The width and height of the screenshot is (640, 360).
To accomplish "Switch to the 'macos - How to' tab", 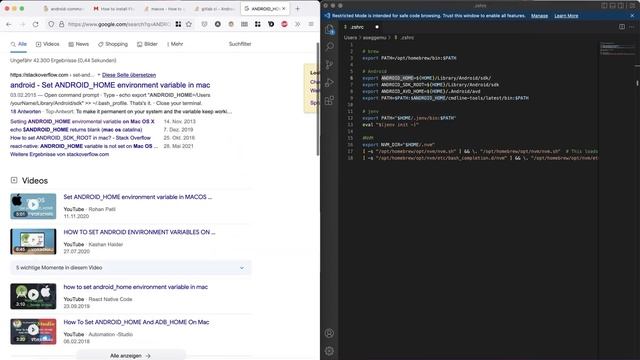I will pos(164,9).
